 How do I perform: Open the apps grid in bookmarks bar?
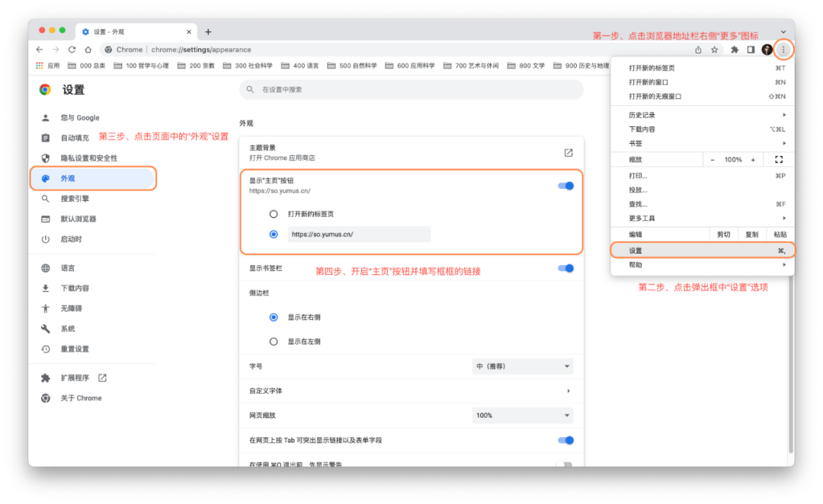coord(40,65)
